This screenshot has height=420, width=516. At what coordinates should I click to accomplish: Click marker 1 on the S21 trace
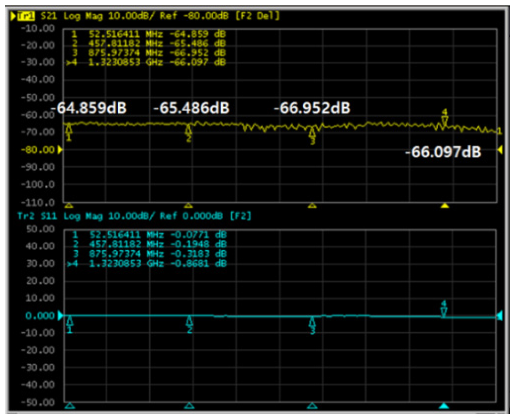[x=68, y=130]
